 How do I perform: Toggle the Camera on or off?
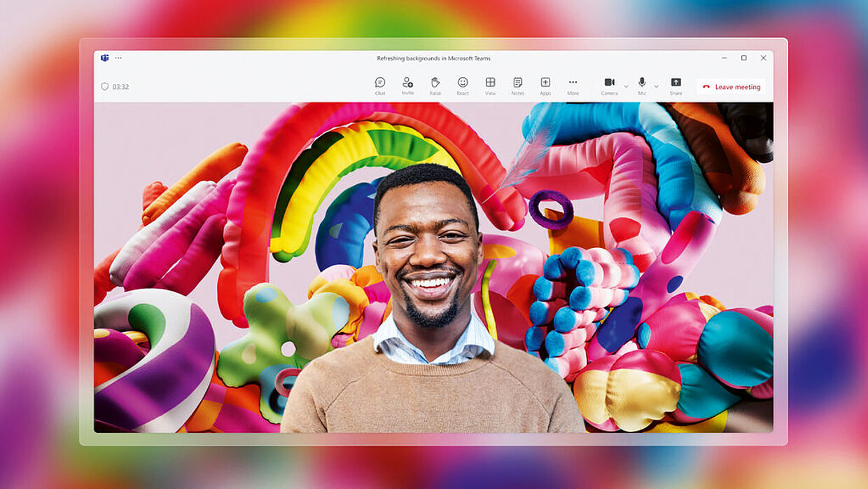[x=609, y=85]
